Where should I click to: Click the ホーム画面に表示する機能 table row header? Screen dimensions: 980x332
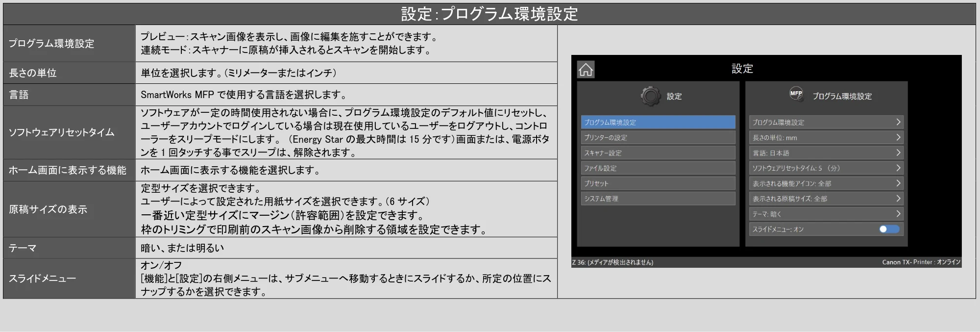(x=67, y=170)
